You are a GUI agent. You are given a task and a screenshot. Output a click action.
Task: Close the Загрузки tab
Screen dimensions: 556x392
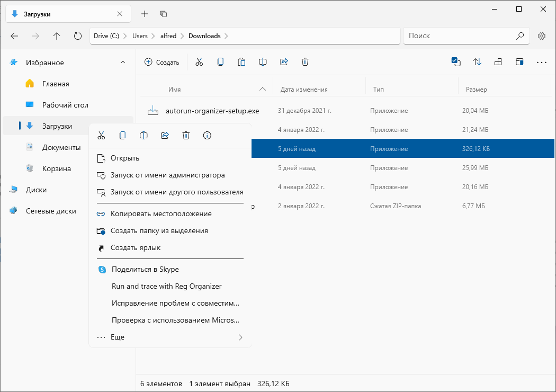pos(120,14)
